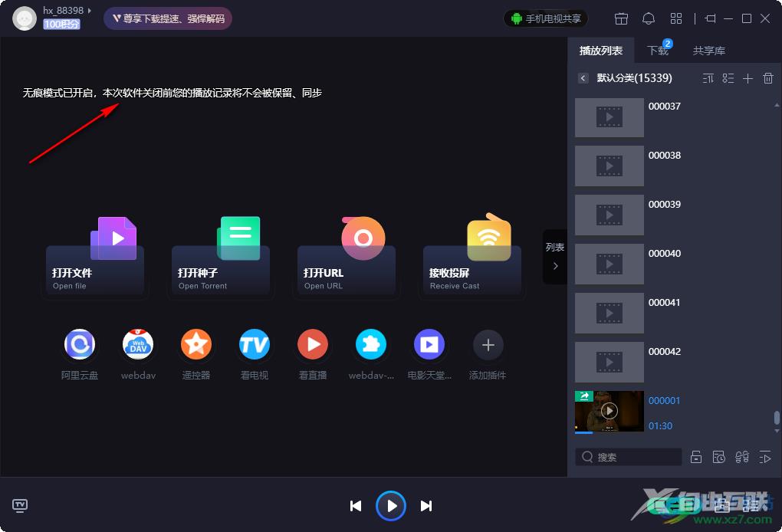Click the 添加插件 plus icon
Viewport: 782px width, 532px height.
coord(488,344)
